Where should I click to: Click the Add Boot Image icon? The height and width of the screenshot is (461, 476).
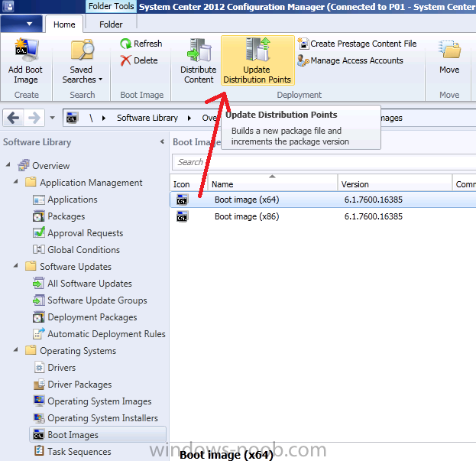(26, 50)
